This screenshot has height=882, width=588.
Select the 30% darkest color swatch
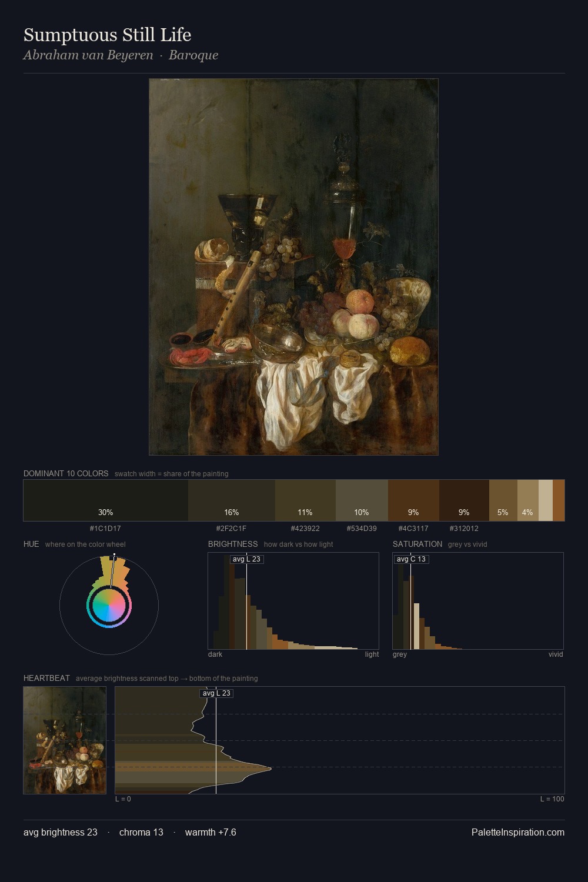click(x=106, y=500)
